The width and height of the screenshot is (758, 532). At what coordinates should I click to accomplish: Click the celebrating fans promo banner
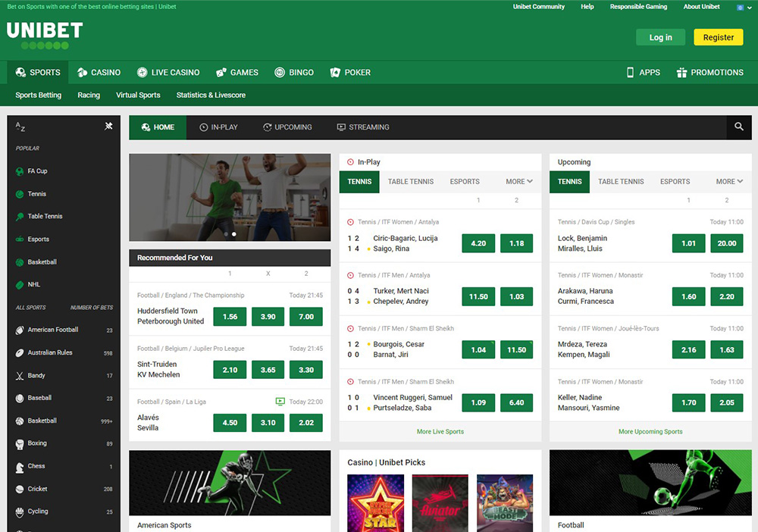(x=230, y=197)
